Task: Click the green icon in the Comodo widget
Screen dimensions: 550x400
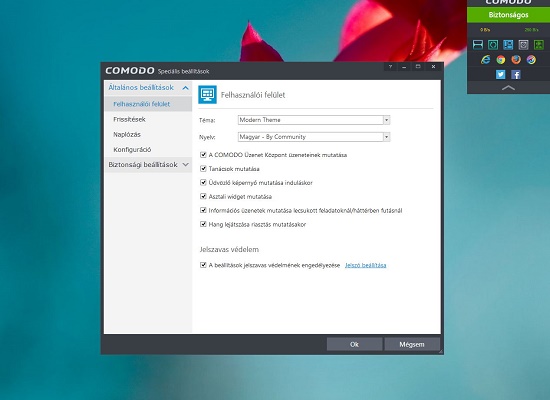Action: (x=538, y=45)
